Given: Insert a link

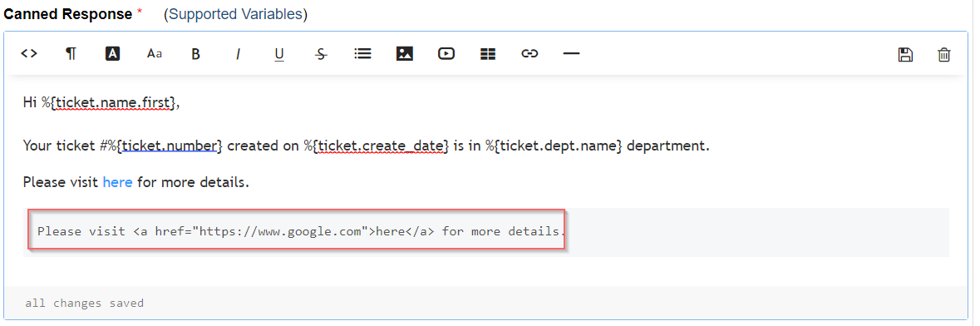Looking at the screenshot, I should click(529, 54).
